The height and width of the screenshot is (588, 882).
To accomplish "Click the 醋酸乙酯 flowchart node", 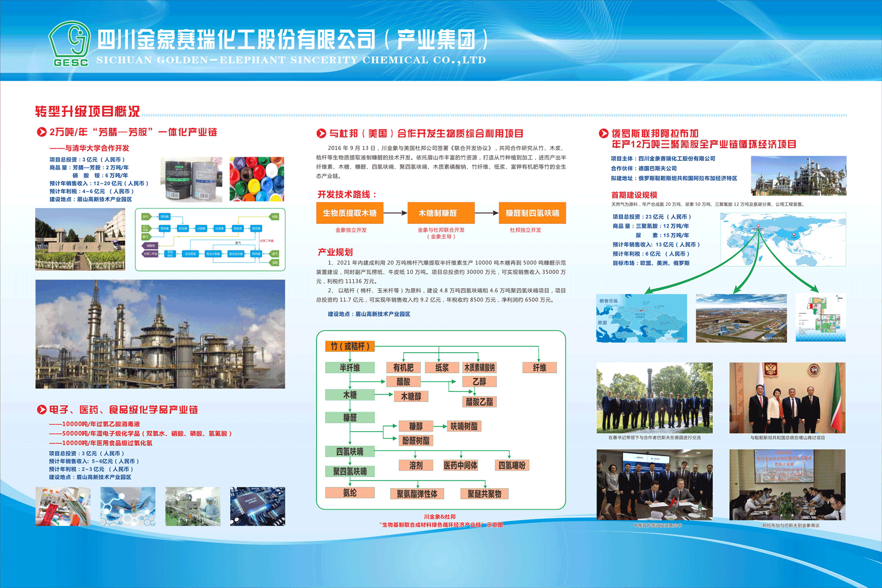I will click(479, 402).
